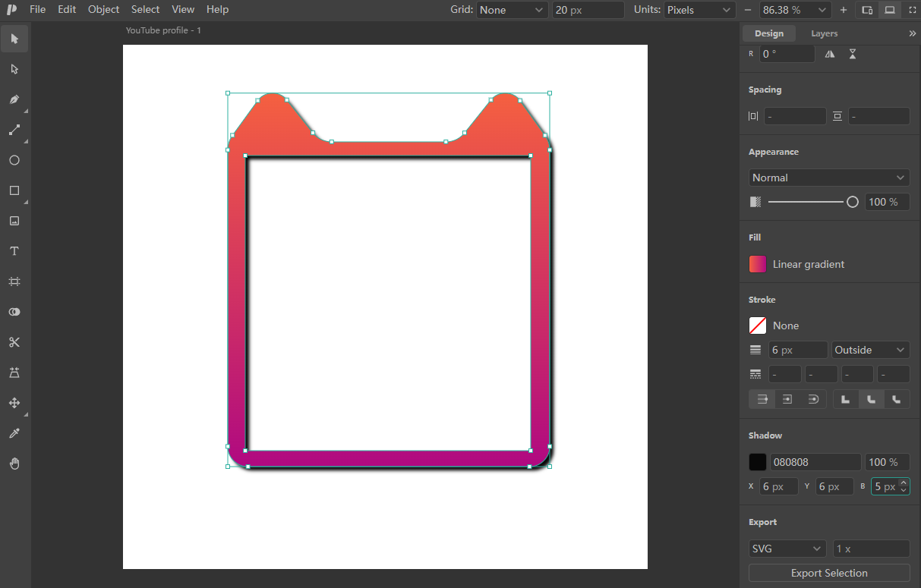Open the Grid type dropdown
Screen dimensions: 921x588
pyautogui.click(x=513, y=10)
